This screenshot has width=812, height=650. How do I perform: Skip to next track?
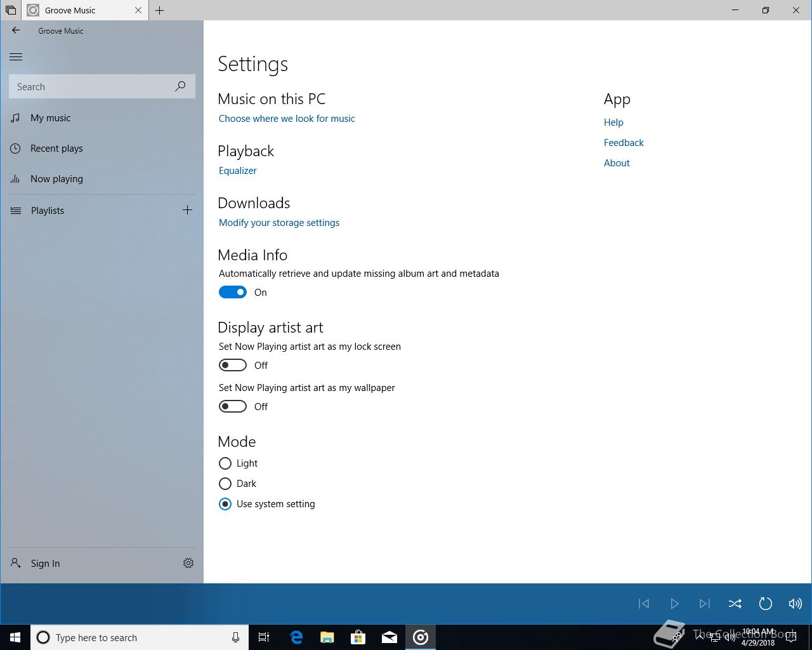pyautogui.click(x=705, y=604)
